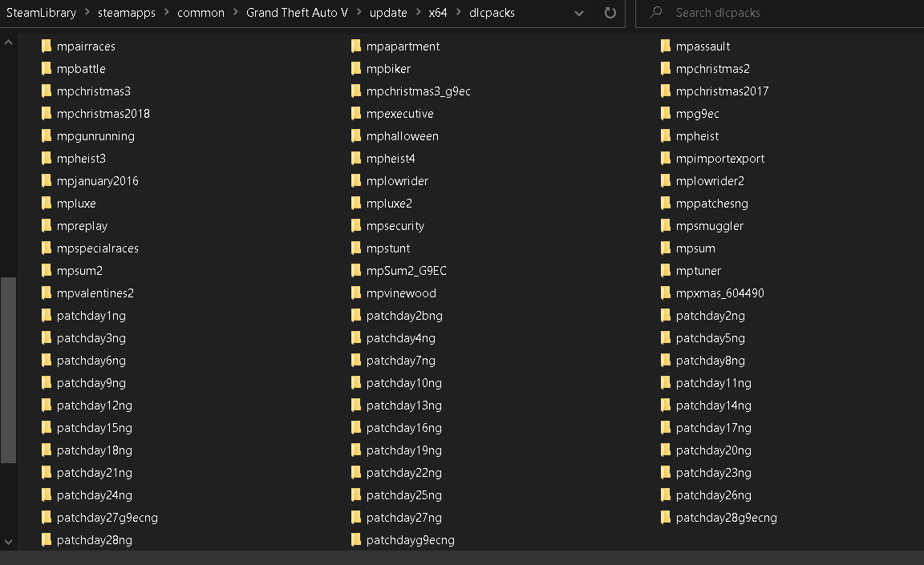Select the patchday10ng folder icon

(356, 382)
